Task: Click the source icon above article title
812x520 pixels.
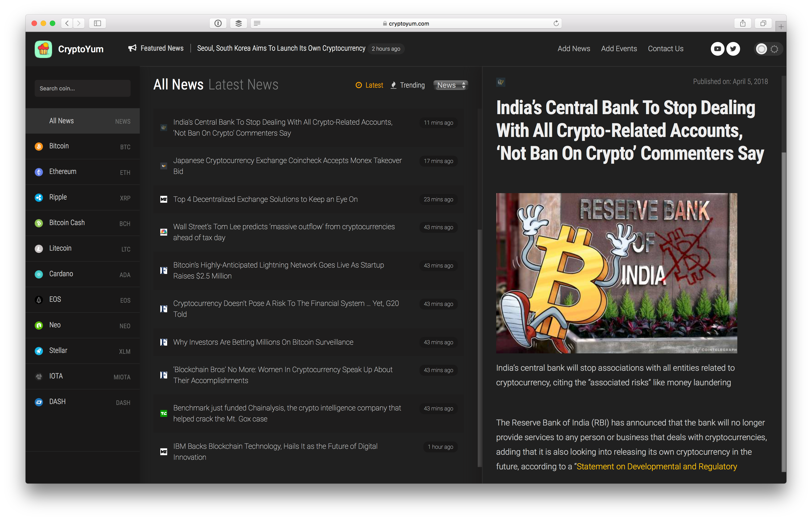Action: 501,82
